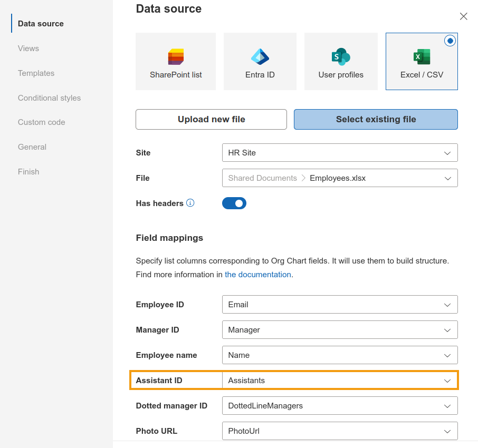Click the Field mappings heading
The height and width of the screenshot is (448, 478).
[169, 238]
